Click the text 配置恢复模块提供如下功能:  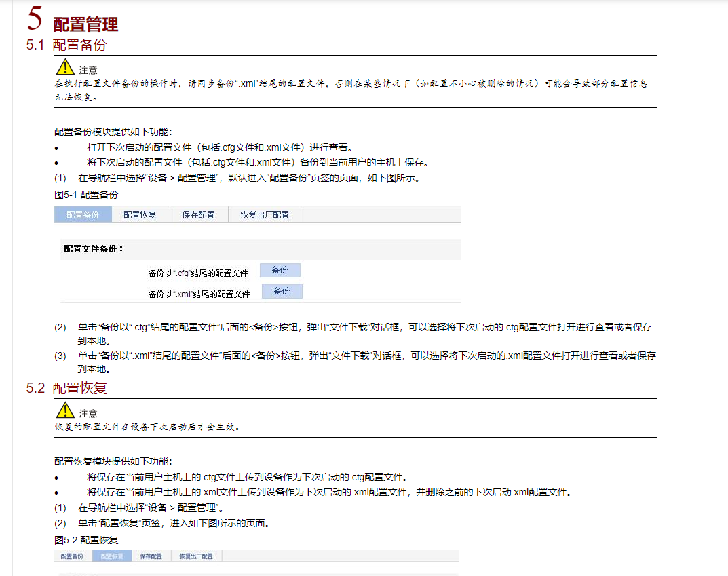[x=113, y=461]
